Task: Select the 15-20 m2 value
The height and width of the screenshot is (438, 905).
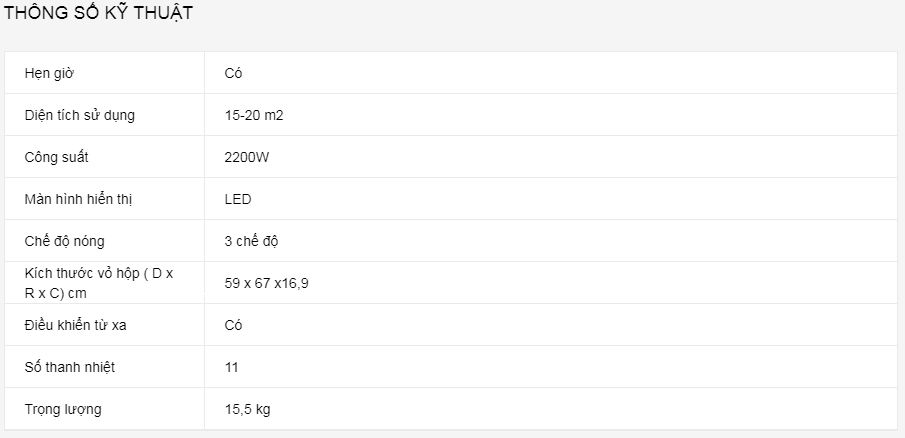Action: point(255,115)
